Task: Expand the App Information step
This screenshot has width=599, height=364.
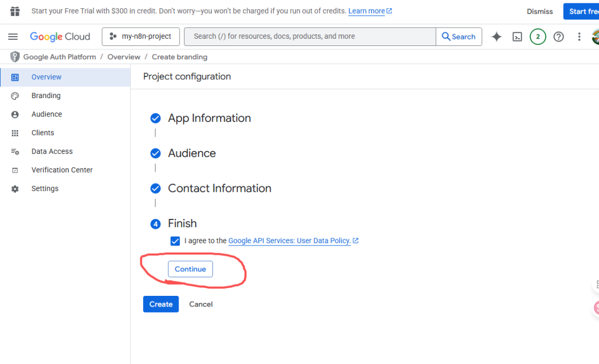Action: pos(209,118)
